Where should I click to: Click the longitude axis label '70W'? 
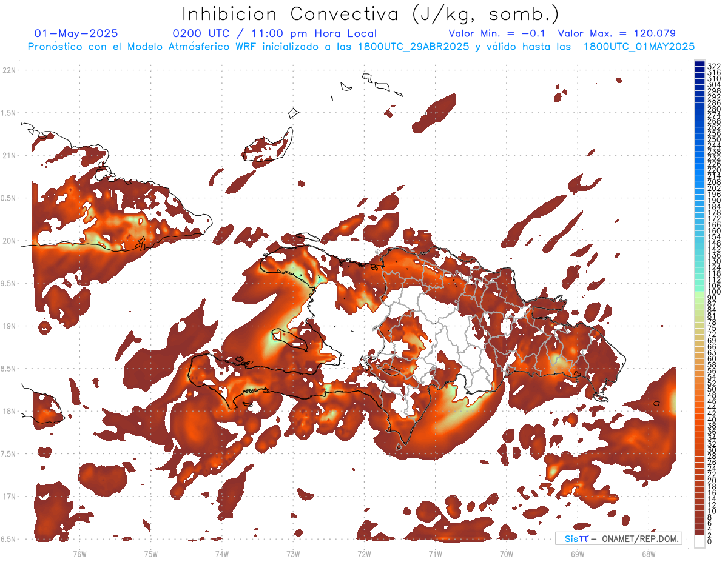click(506, 554)
